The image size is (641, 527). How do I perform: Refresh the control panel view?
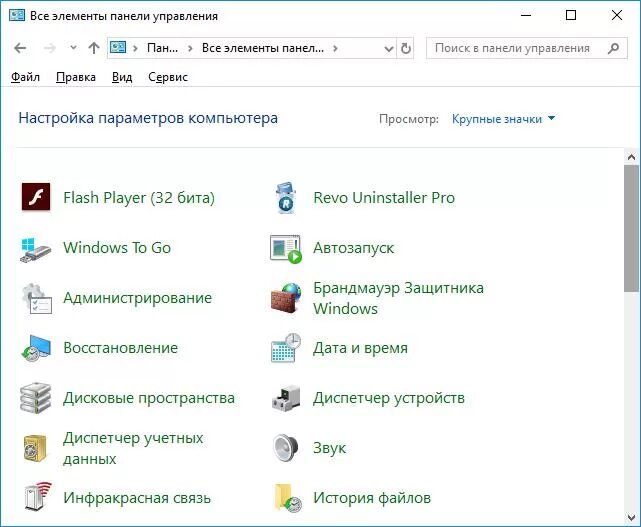point(406,48)
